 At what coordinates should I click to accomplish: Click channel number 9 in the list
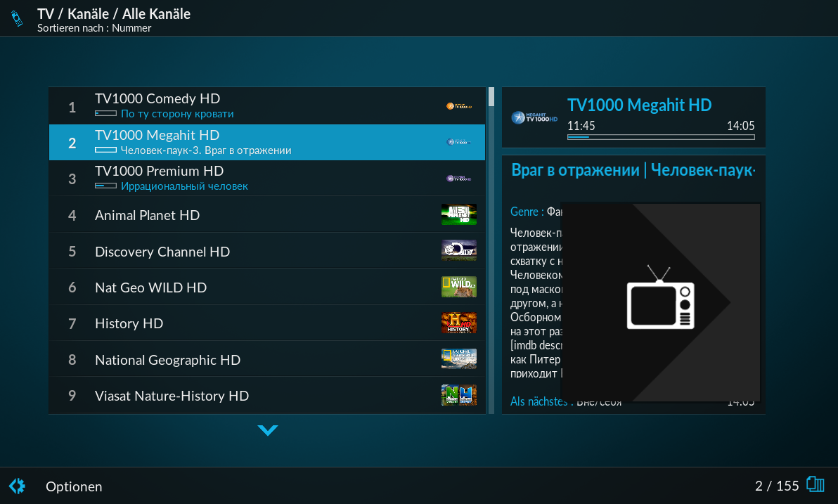coord(72,396)
